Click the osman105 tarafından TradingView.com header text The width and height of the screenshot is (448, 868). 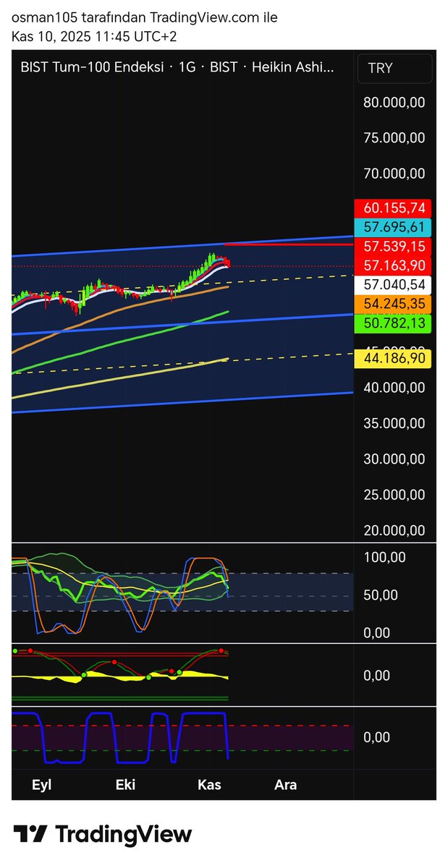[x=143, y=17]
